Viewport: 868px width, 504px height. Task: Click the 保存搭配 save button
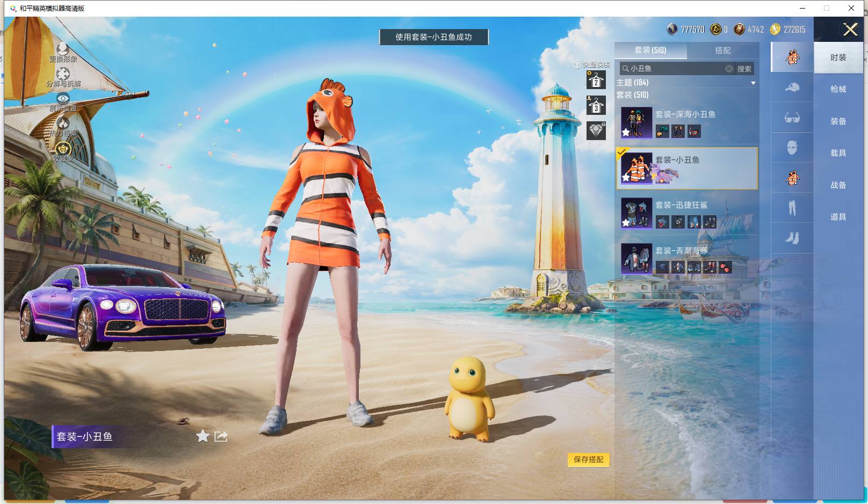589,459
